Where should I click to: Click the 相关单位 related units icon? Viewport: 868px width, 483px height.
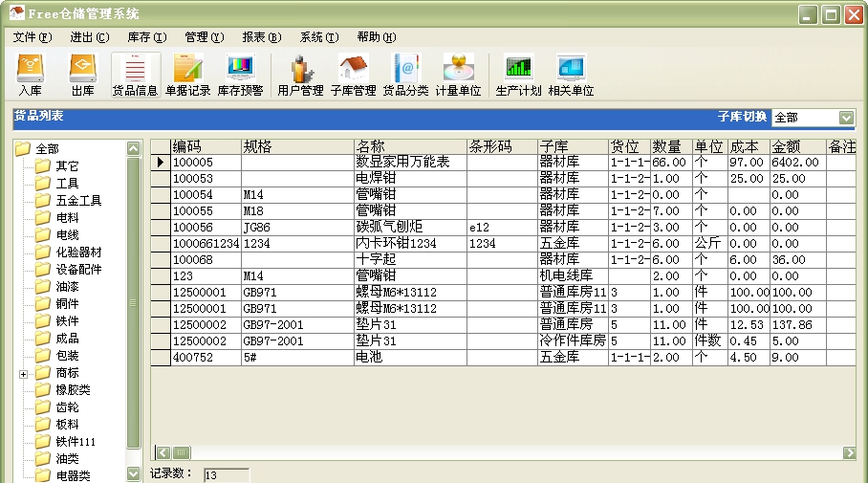coord(571,75)
